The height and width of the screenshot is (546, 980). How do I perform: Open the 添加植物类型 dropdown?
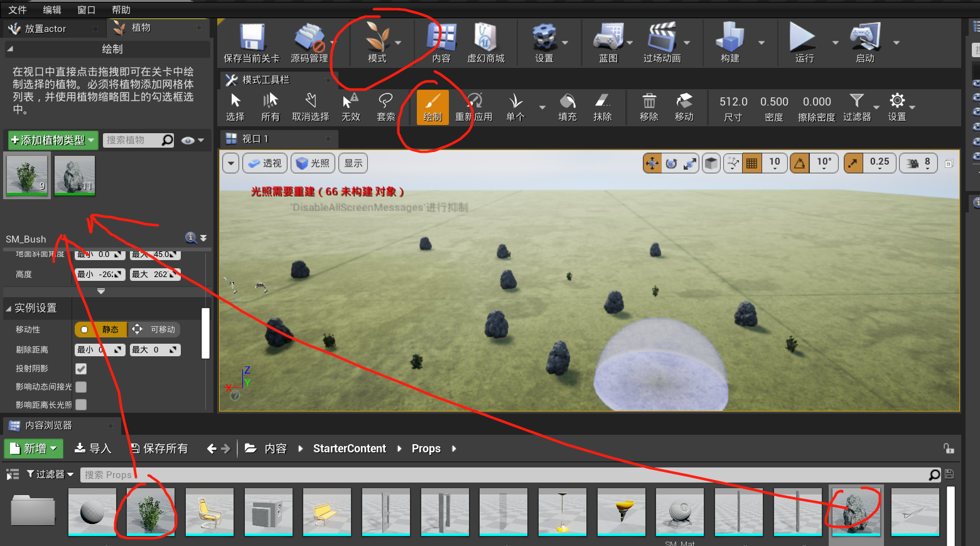click(53, 140)
